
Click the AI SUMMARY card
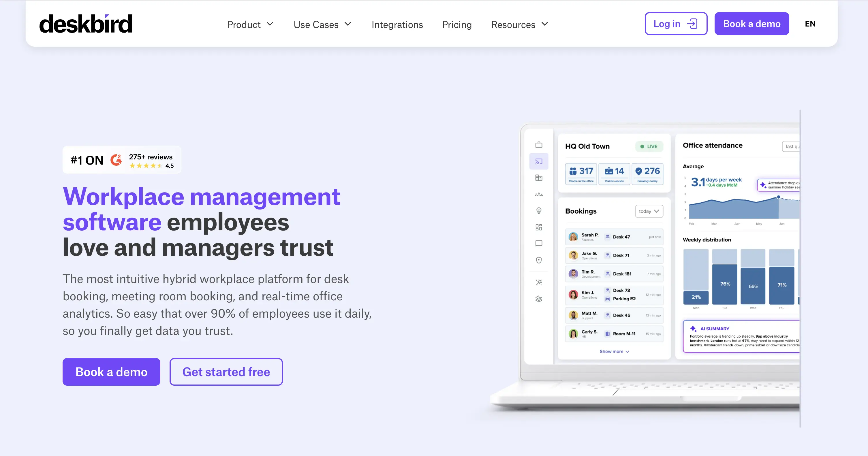coord(741,336)
